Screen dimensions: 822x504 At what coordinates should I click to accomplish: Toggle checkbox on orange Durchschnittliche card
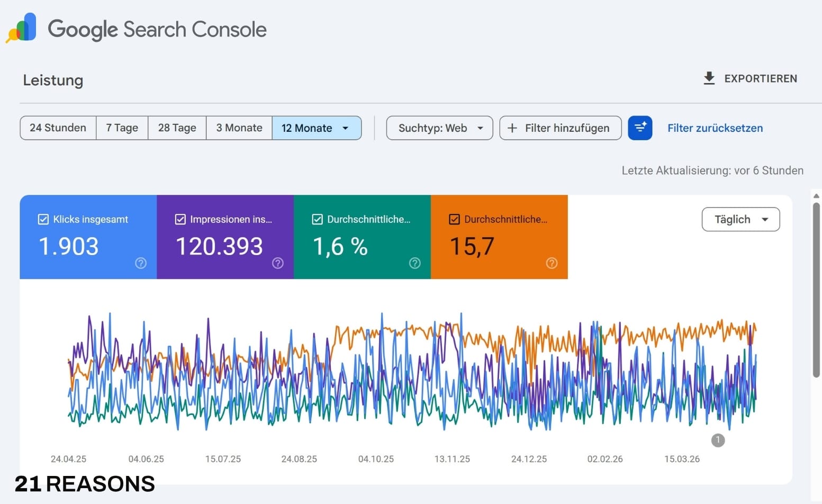[454, 219]
